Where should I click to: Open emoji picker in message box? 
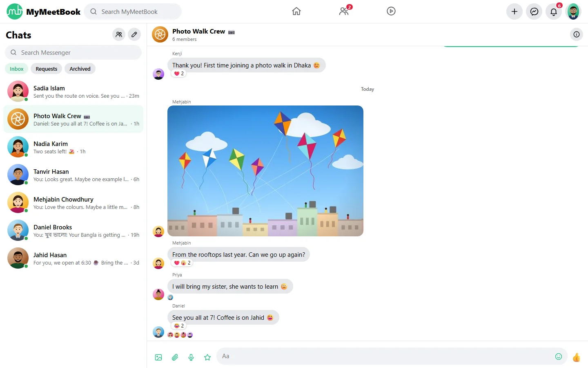[x=559, y=357]
